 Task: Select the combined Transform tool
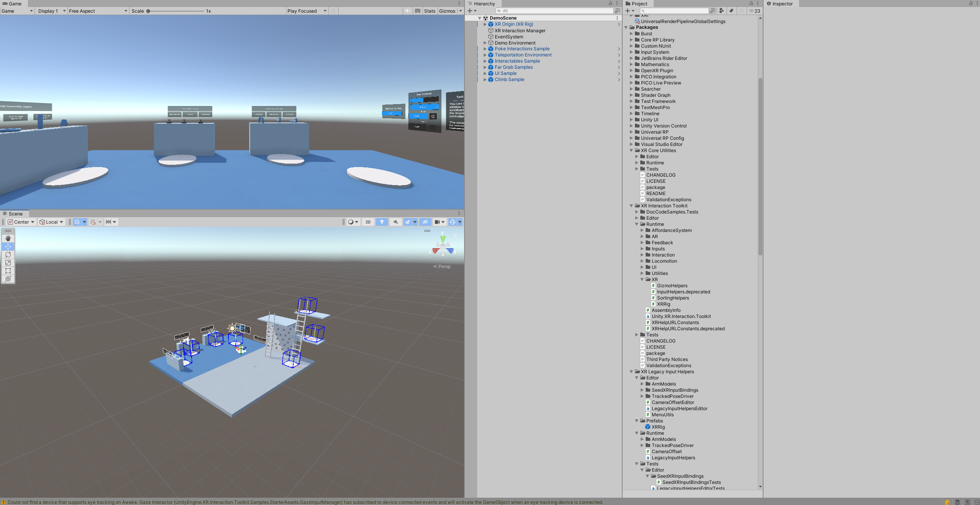pos(8,279)
